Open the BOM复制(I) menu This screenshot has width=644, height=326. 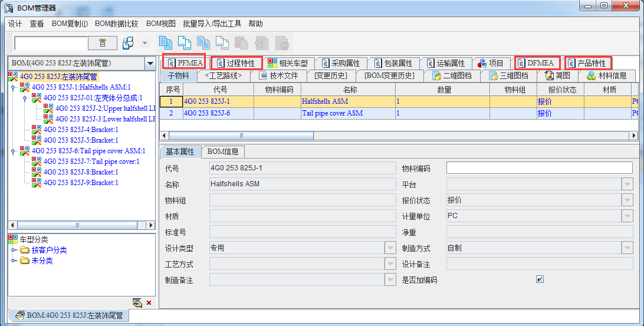(x=70, y=24)
